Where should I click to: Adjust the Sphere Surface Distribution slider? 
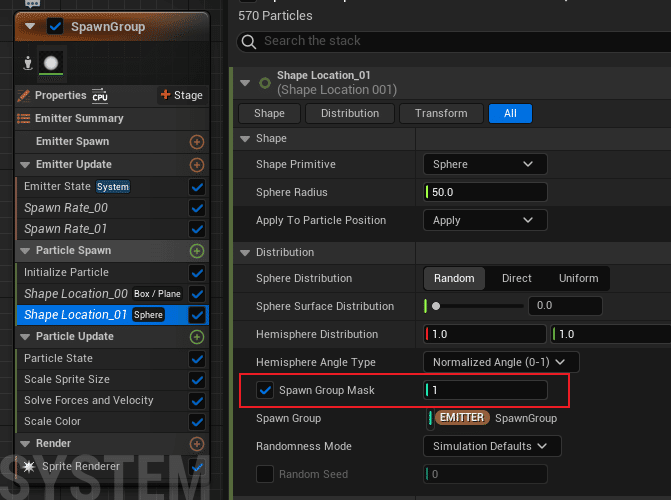tap(477, 306)
